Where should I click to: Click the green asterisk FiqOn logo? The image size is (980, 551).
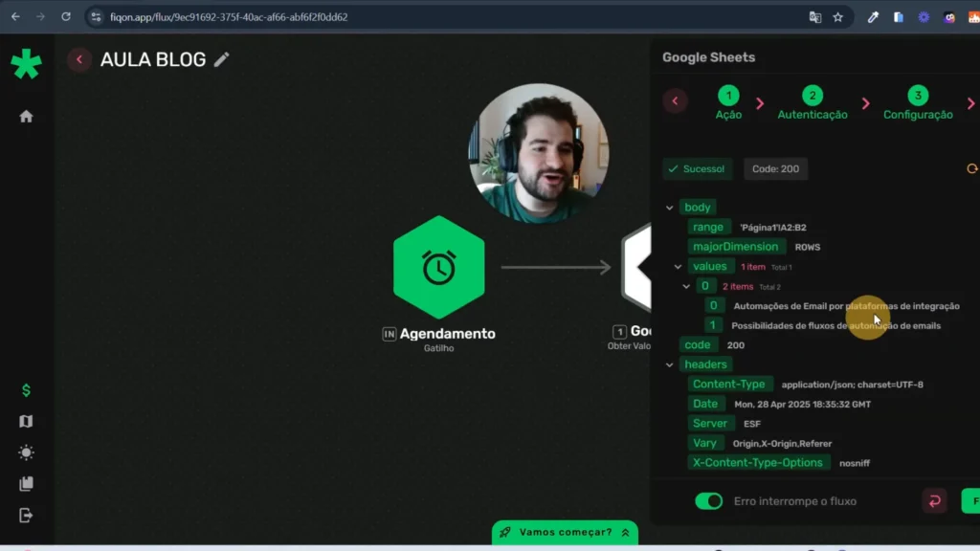26,64
